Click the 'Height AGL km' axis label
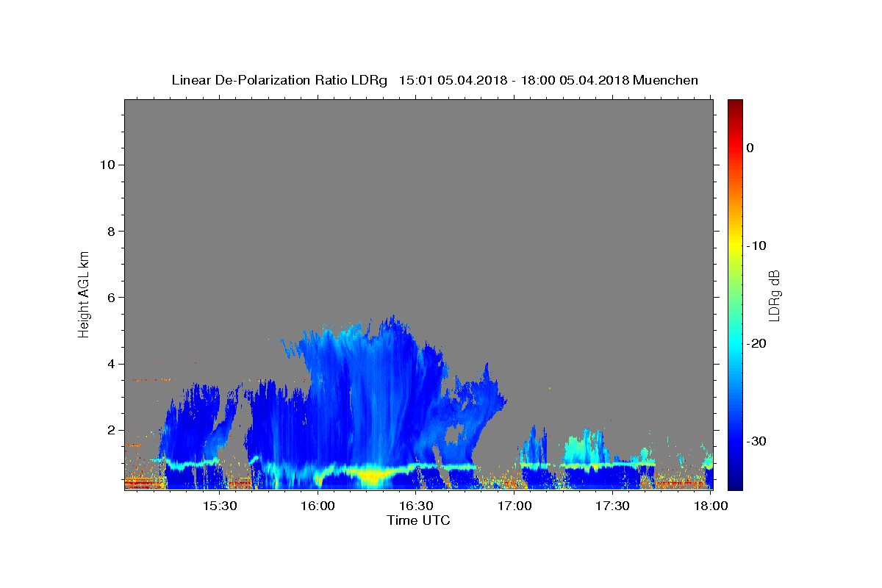The image size is (882, 588). point(85,294)
